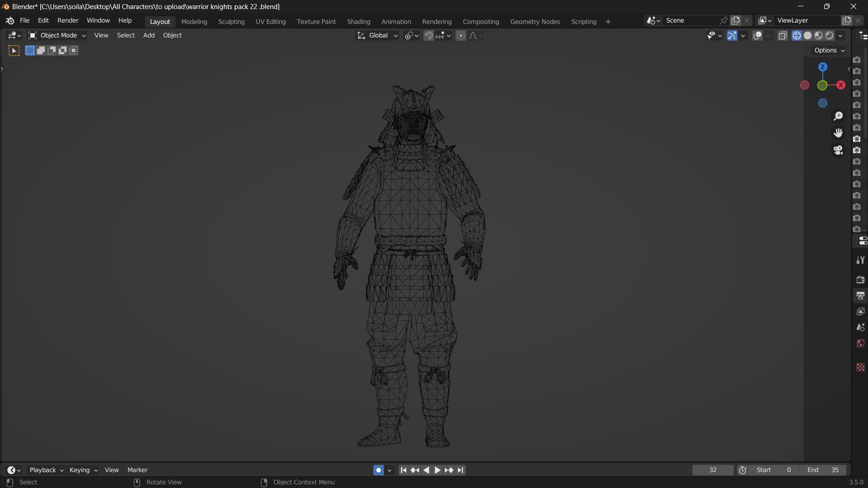Click the Blender logo menu icon
Viewport: 868px width, 488px height.
pos(10,21)
